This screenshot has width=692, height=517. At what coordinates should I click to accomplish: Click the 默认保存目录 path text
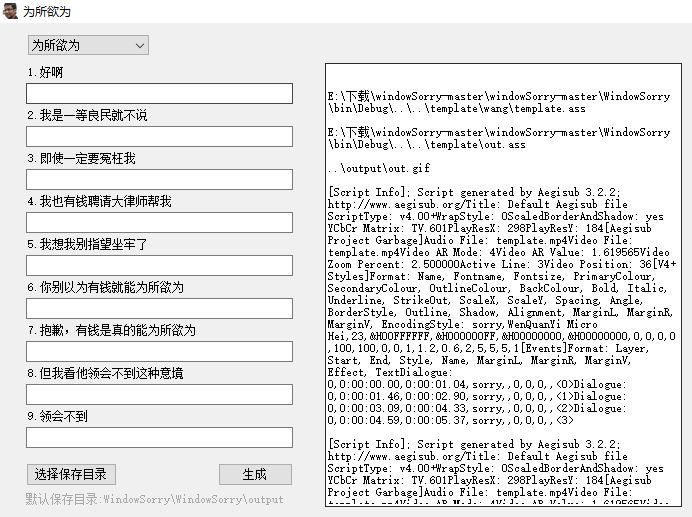(x=154, y=499)
